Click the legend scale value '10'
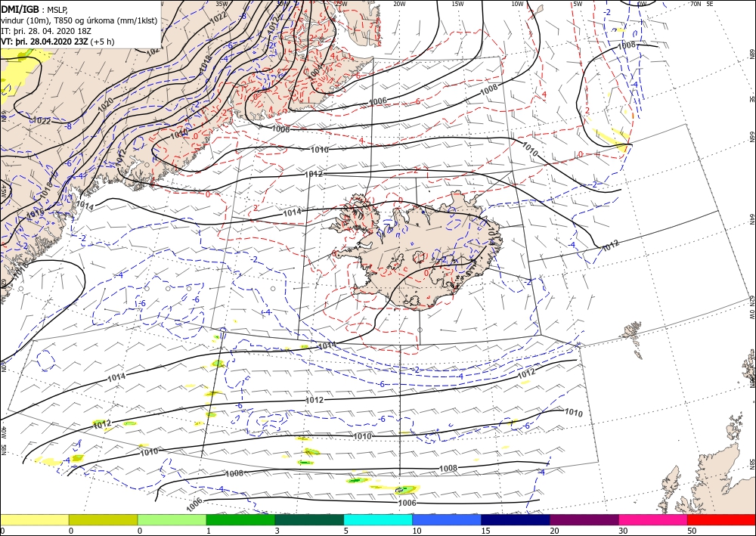 (x=417, y=531)
